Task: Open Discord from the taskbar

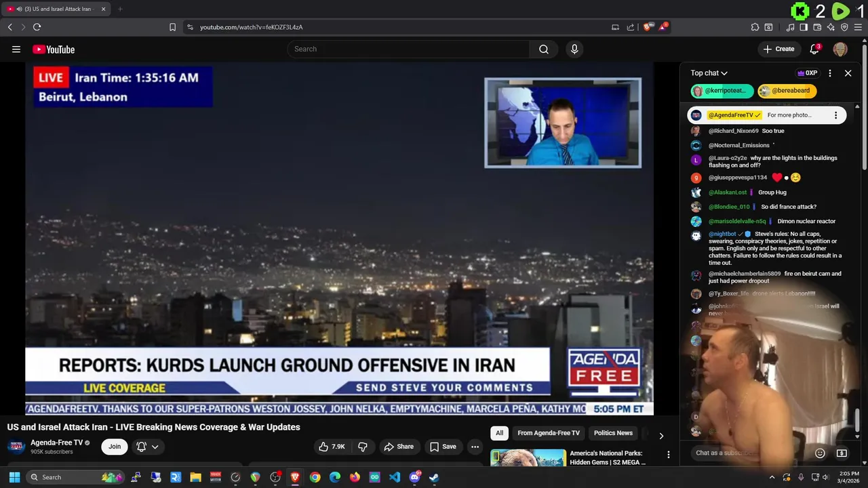Action: pyautogui.click(x=414, y=477)
